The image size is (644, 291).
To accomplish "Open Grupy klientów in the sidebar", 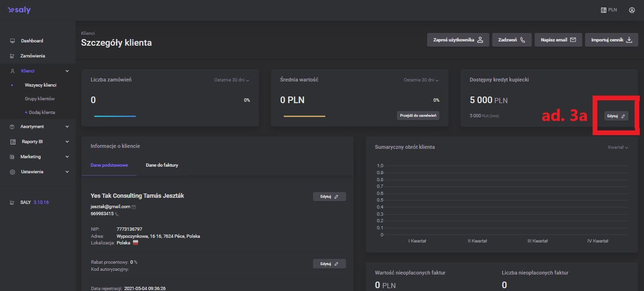I will (40, 99).
